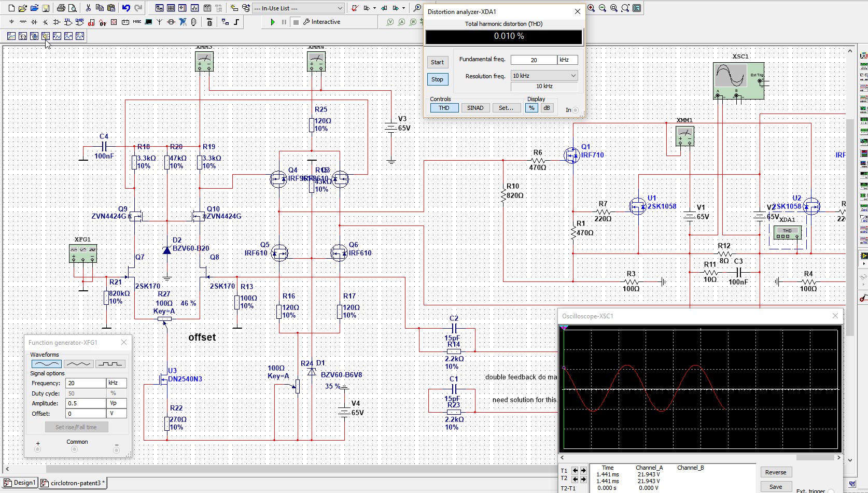This screenshot has width=868, height=493.
Task: Halt the simulation with the stop square
Action: [296, 22]
